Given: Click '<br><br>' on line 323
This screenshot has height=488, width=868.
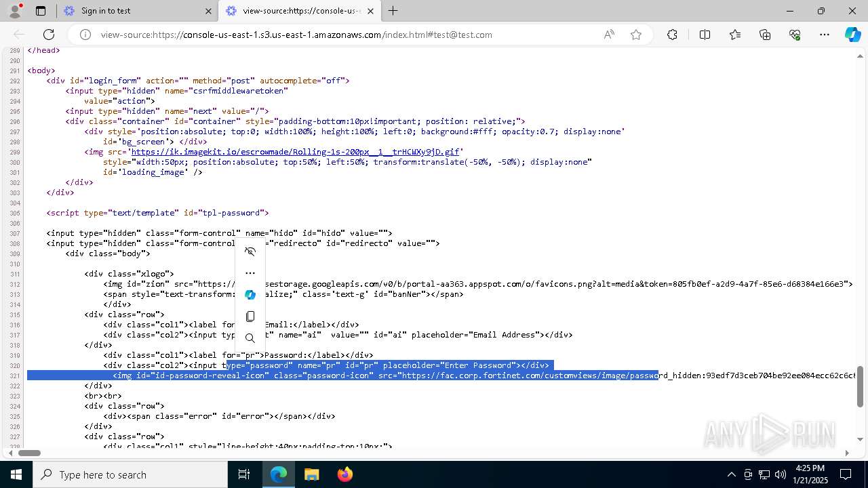Looking at the screenshot, I should (x=103, y=396).
